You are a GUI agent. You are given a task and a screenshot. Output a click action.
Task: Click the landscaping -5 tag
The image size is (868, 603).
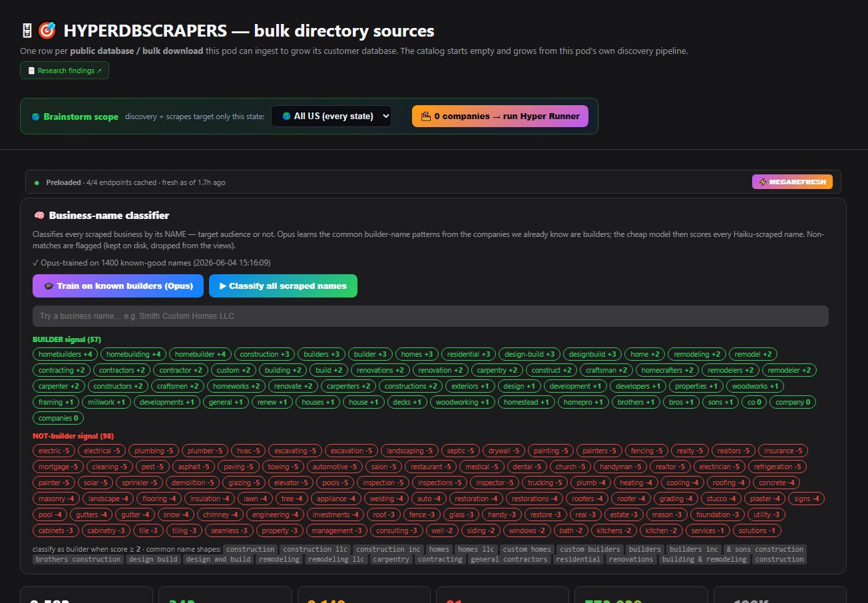coord(410,451)
